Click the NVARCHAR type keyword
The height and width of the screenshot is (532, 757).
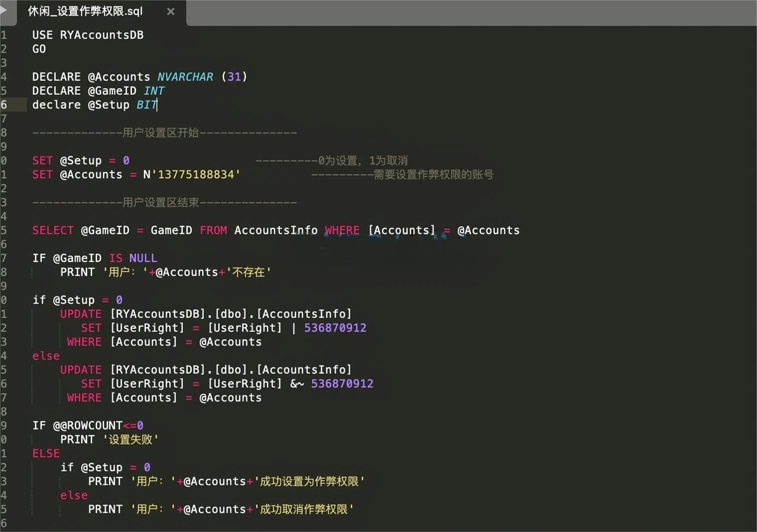[x=185, y=77]
